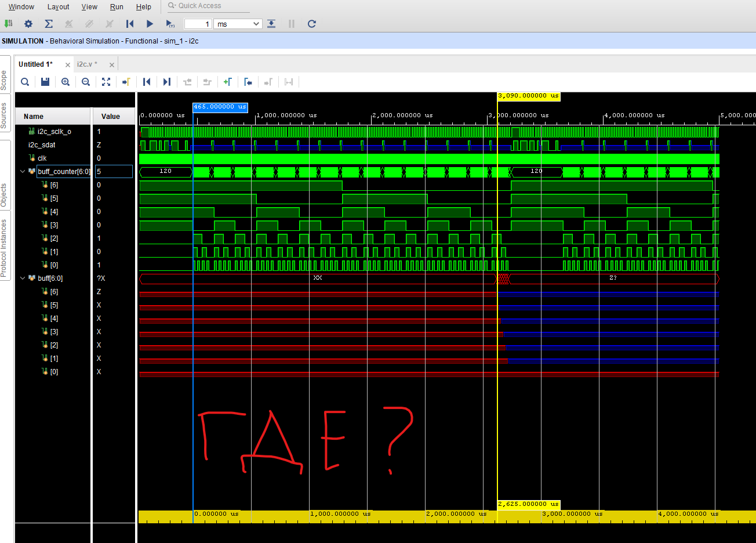This screenshot has height=543, width=756.
Task: Click the Zoom Fit icon
Action: 106,82
